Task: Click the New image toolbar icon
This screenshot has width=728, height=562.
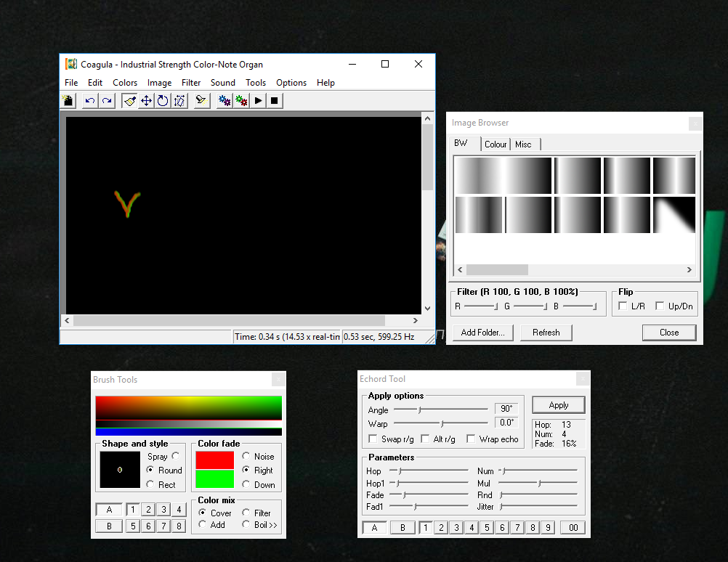Action: [x=68, y=101]
